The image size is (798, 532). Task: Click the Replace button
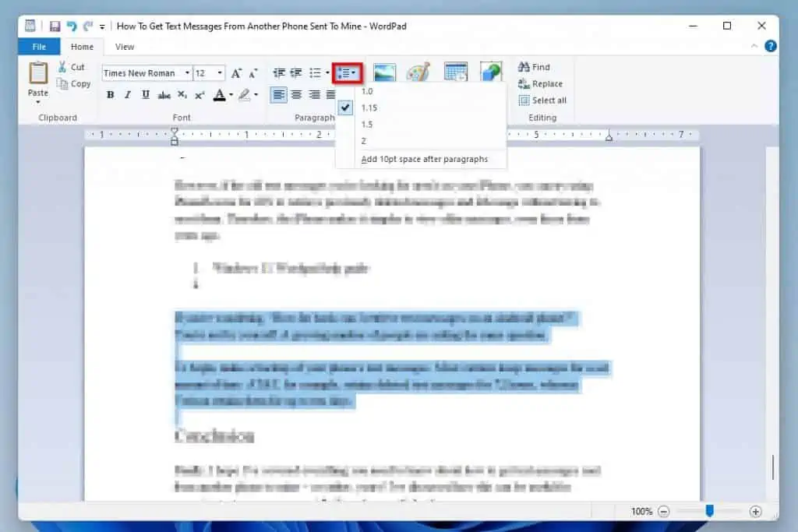pyautogui.click(x=542, y=83)
